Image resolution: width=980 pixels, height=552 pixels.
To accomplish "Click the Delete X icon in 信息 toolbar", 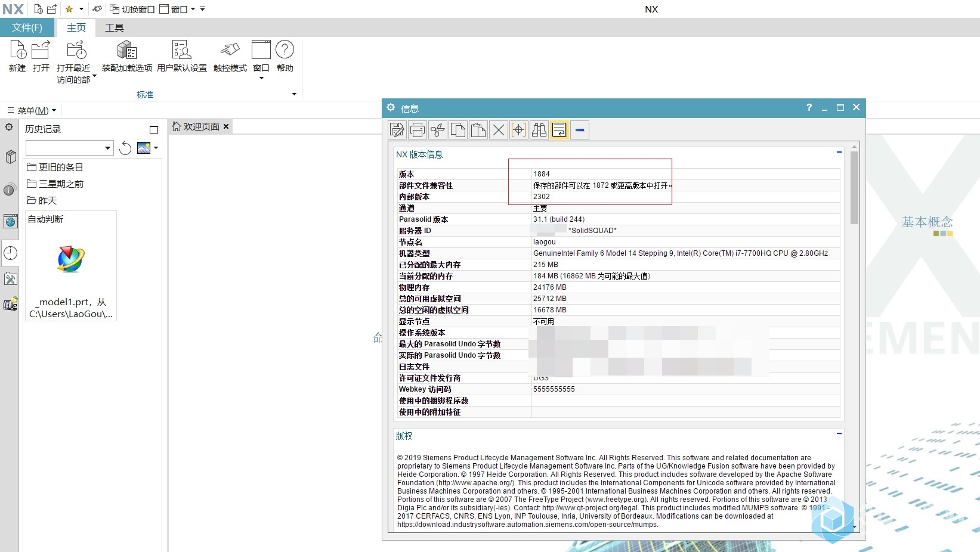I will (x=499, y=130).
